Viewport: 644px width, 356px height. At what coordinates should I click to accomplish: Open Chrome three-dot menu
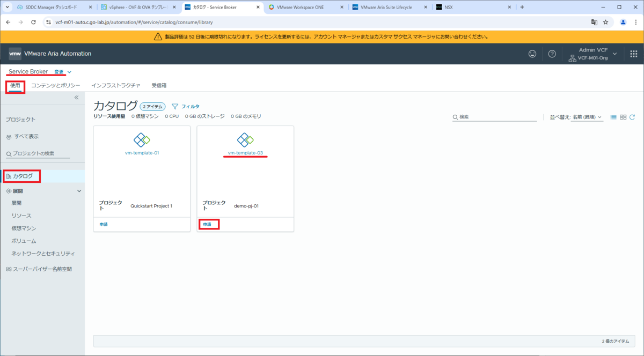(x=635, y=23)
